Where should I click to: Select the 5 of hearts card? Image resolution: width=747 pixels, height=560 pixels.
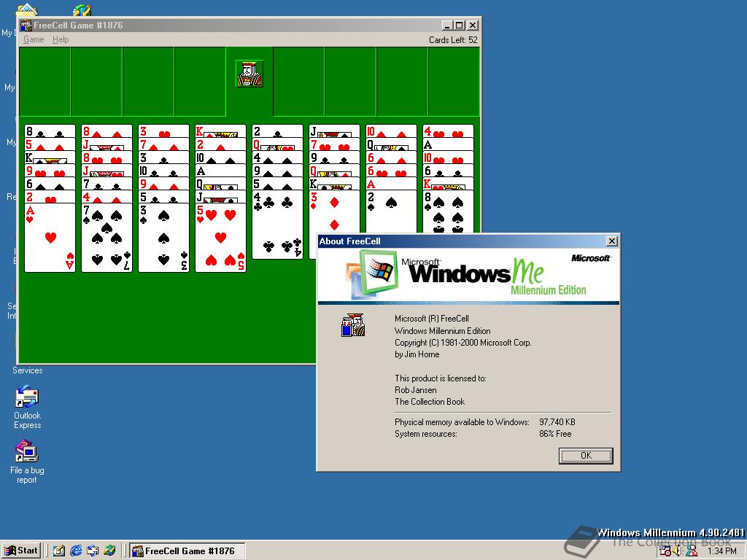[220, 238]
